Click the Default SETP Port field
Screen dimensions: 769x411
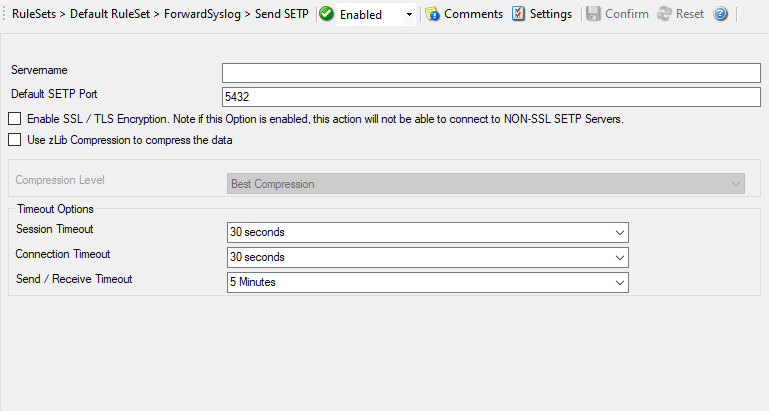[491, 96]
